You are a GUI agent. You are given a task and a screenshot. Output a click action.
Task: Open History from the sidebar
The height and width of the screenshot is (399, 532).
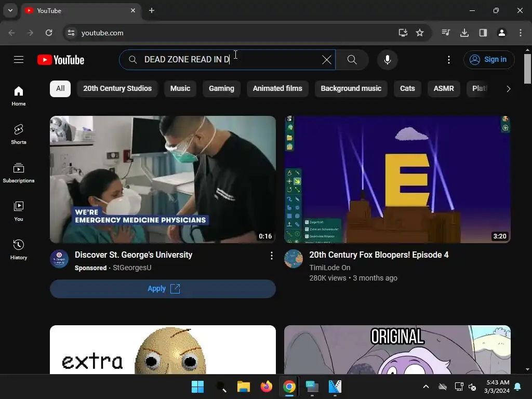(x=19, y=249)
